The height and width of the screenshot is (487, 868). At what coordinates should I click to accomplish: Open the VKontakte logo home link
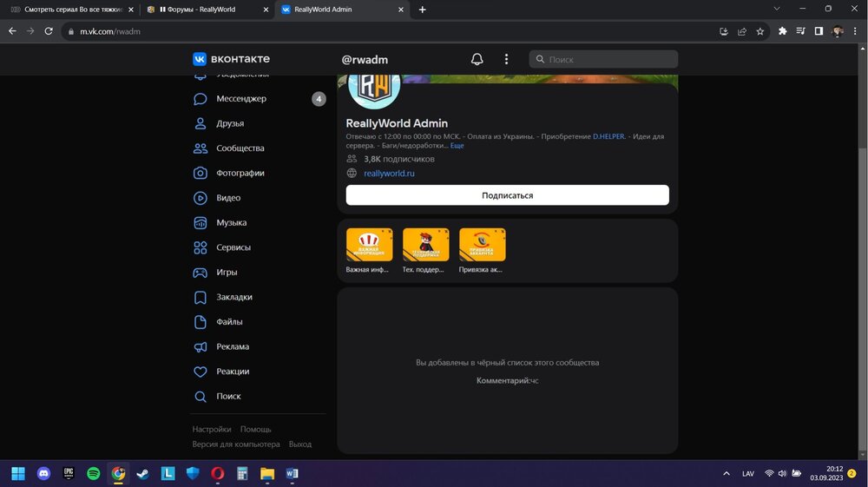232,59
